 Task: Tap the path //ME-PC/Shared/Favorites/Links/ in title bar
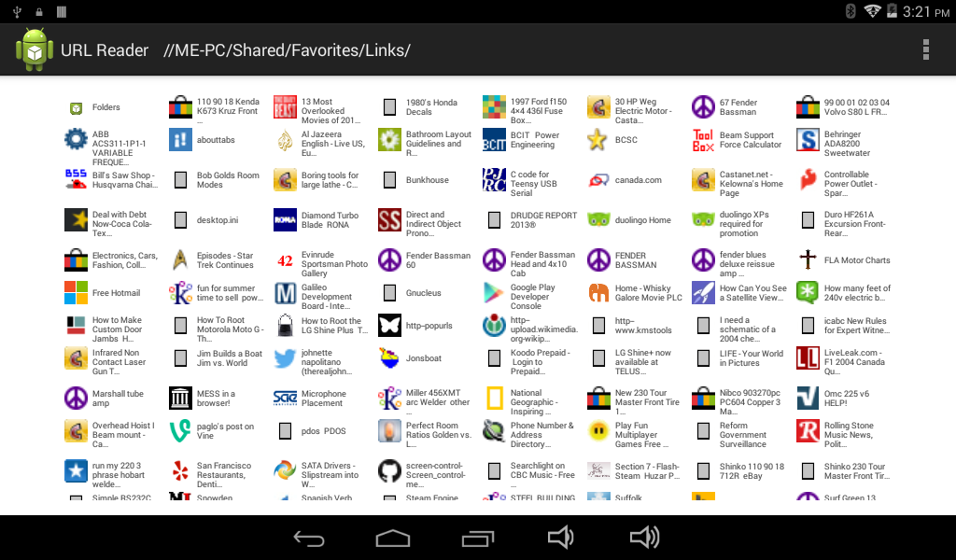pyautogui.click(x=287, y=50)
